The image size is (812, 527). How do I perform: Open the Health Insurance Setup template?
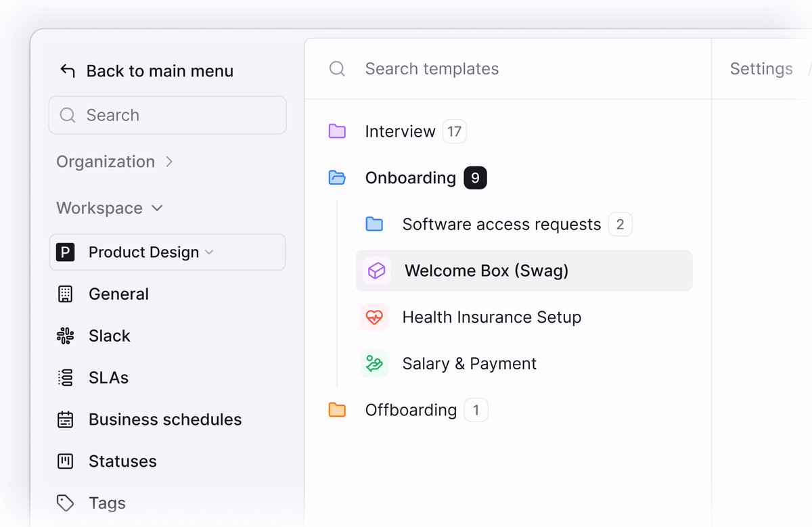[492, 317]
